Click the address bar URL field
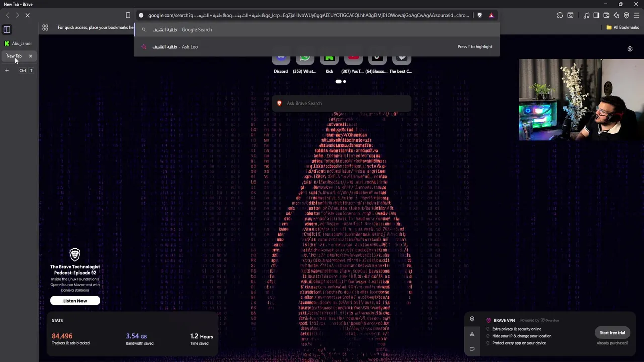The image size is (644, 362). click(x=308, y=15)
